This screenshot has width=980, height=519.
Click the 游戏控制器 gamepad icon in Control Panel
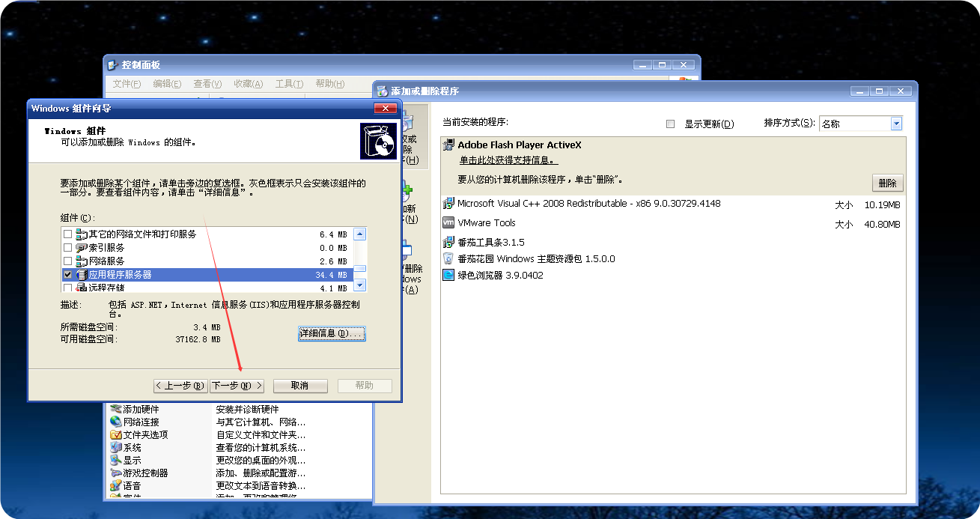tap(116, 473)
